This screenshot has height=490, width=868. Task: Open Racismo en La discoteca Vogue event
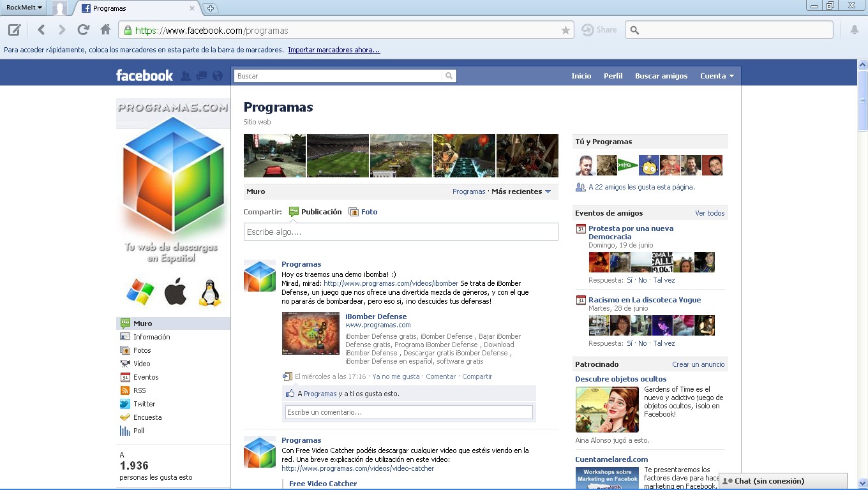[645, 300]
